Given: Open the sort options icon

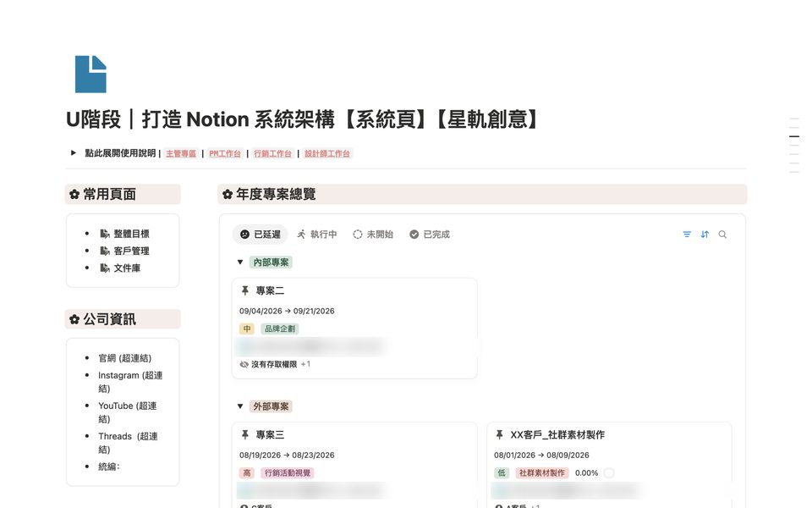Looking at the screenshot, I should pyautogui.click(x=705, y=235).
